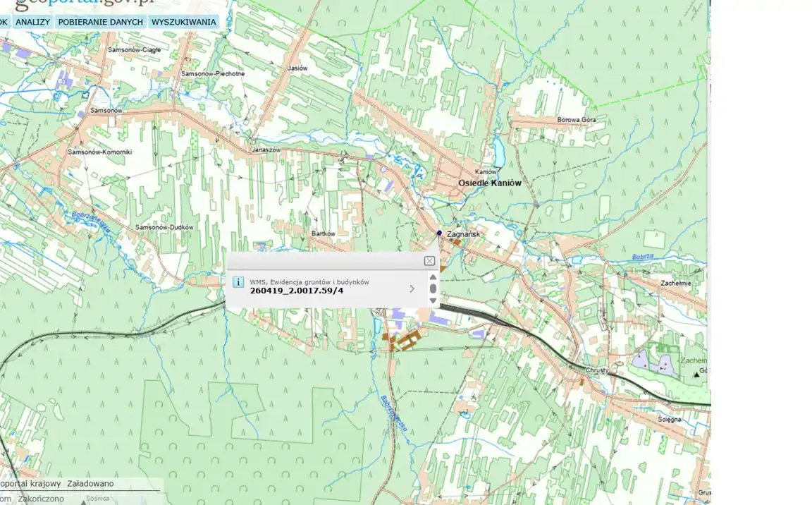Click the Janaszów map label

tap(266, 150)
